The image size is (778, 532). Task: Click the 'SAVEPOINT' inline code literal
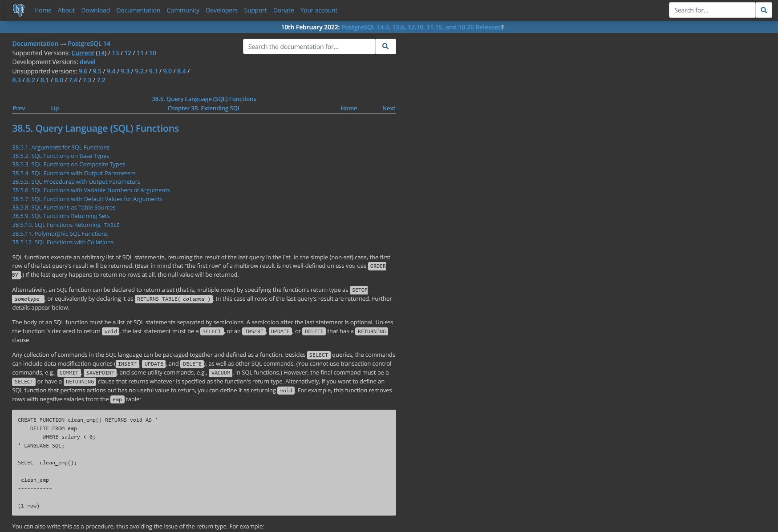100,373
